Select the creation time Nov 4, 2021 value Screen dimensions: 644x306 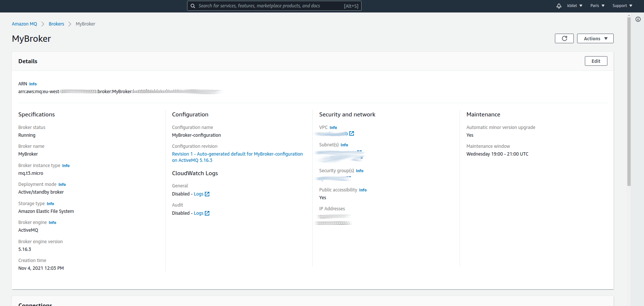pos(41,268)
